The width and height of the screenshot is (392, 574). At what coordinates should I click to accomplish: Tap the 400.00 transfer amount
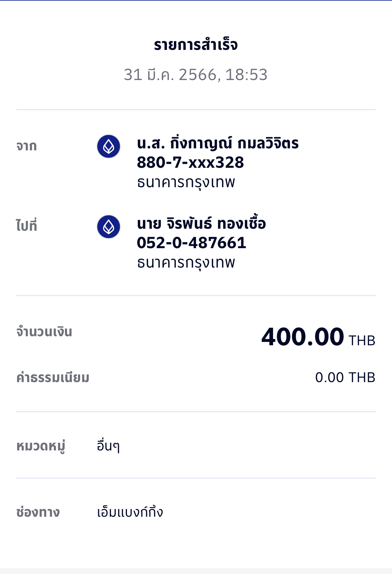[303, 337]
